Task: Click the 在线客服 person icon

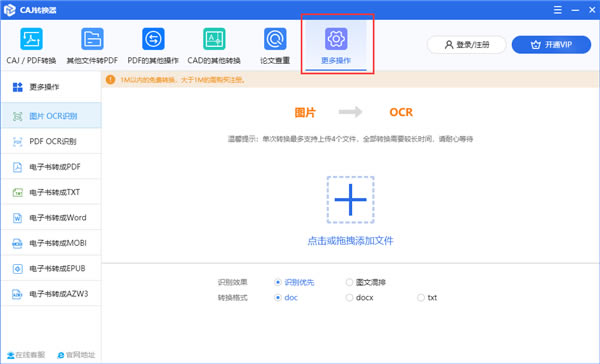Action: coord(11,355)
